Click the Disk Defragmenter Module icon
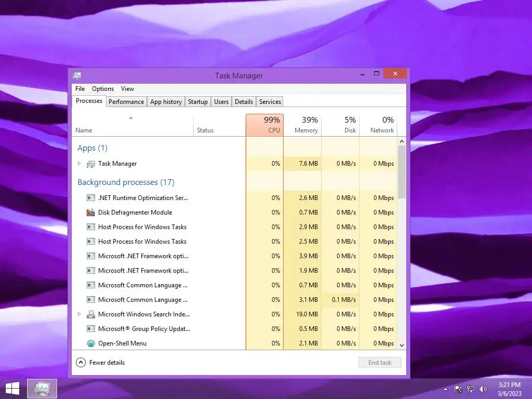Image resolution: width=532 pixels, height=399 pixels. tap(90, 212)
